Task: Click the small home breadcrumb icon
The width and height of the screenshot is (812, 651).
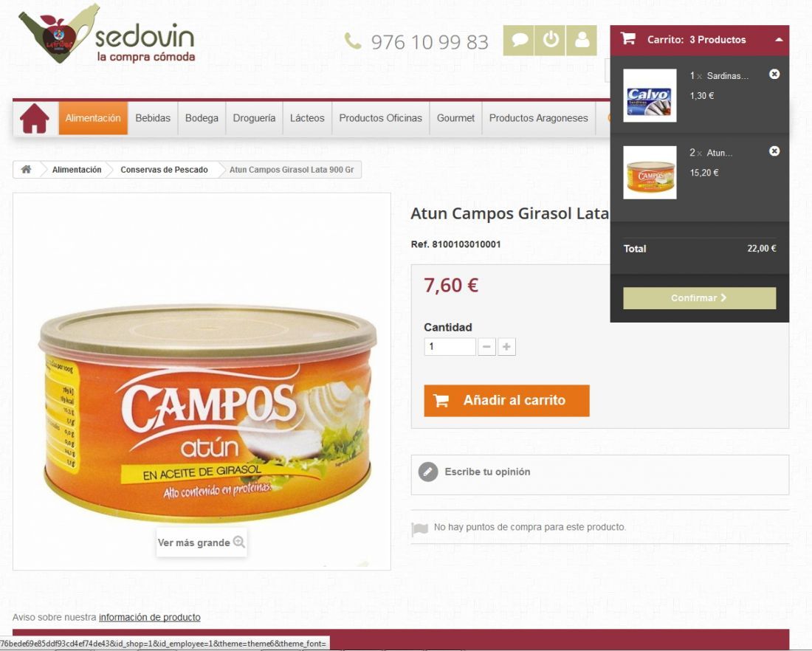Action: coord(27,169)
